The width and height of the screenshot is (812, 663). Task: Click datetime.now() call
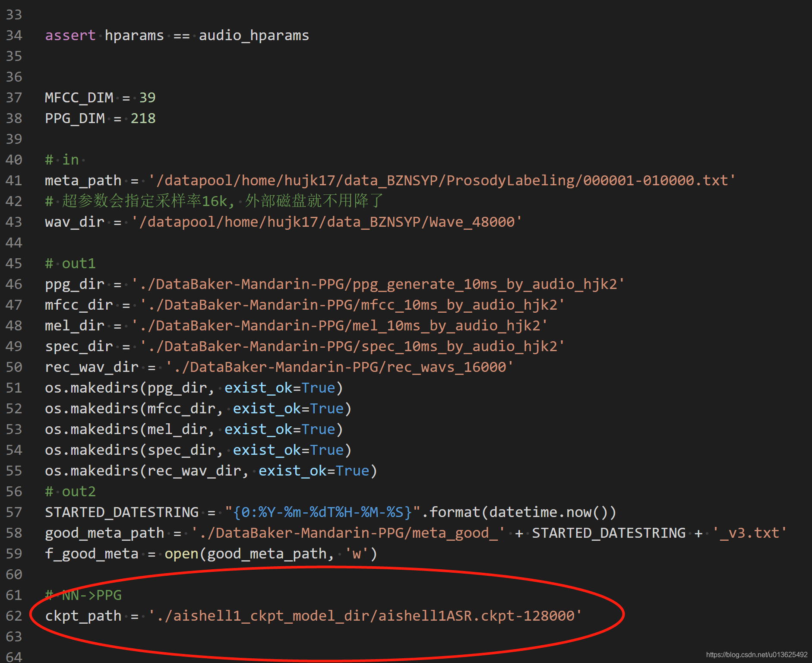pyautogui.click(x=548, y=512)
